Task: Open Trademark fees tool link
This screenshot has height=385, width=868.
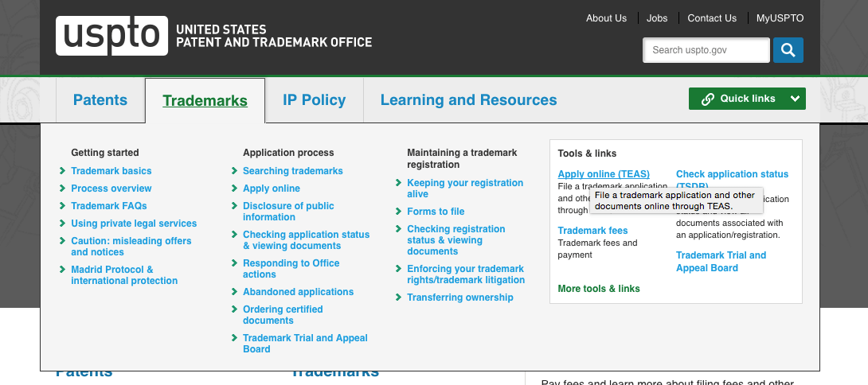Action: coord(593,231)
